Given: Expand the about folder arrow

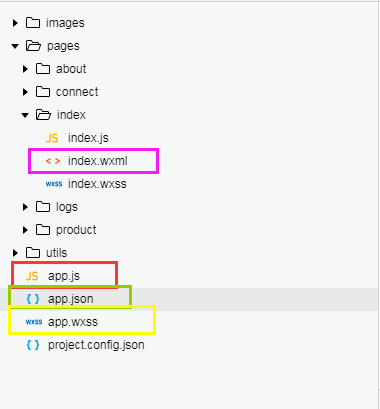Looking at the screenshot, I should point(25,69).
